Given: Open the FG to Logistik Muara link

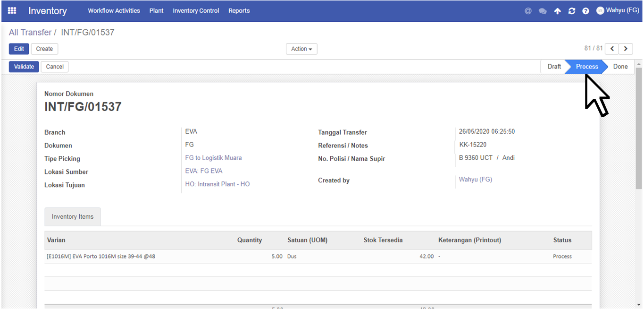Looking at the screenshot, I should (213, 158).
